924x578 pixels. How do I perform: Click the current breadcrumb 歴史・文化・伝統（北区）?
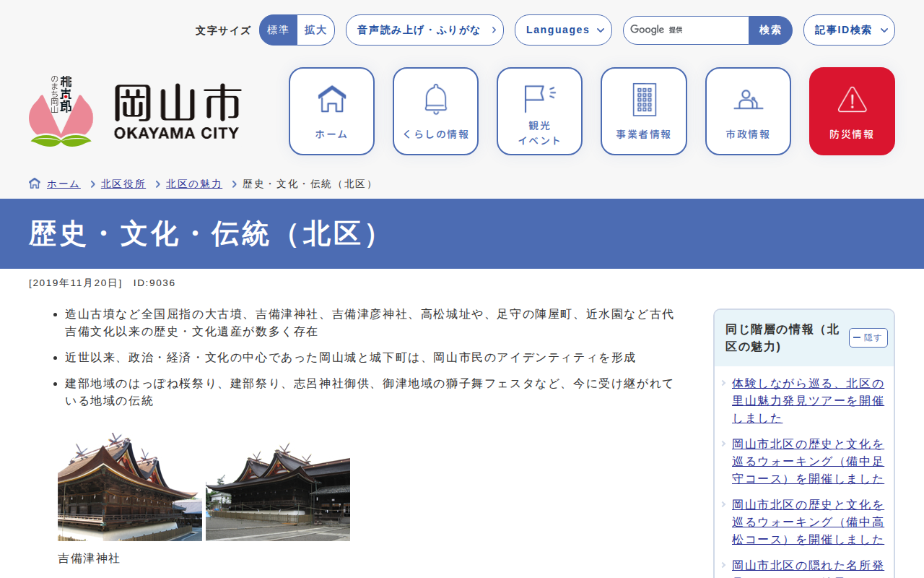(x=310, y=184)
